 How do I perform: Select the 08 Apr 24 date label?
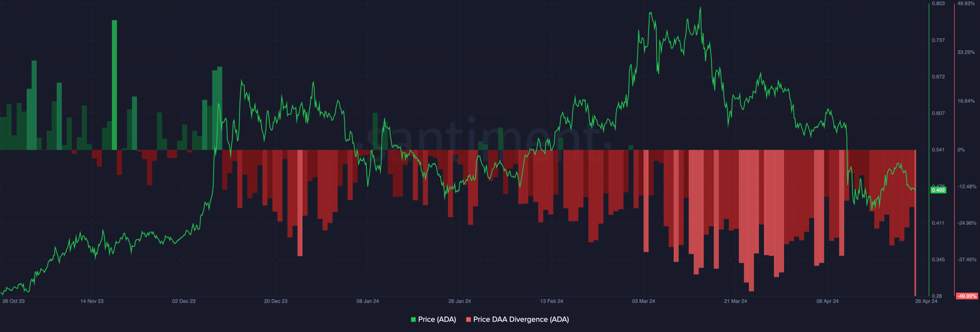(x=827, y=301)
